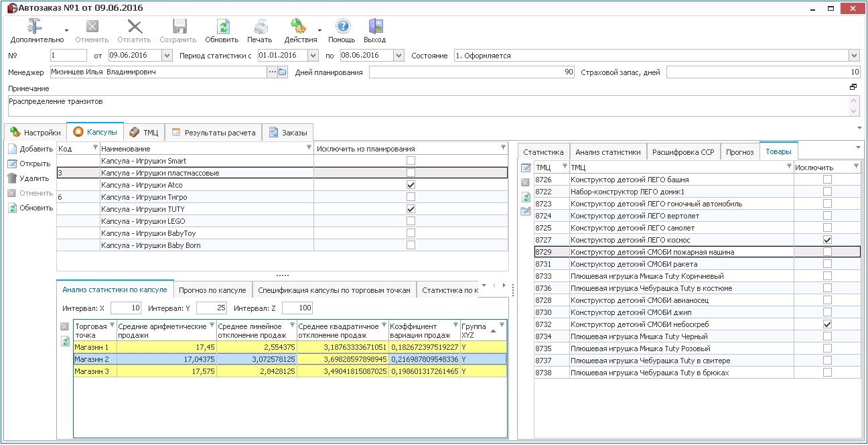The image size is (868, 445).
Task: Click filter icon in Коэффициент вариации продаж header
Action: pos(455,324)
